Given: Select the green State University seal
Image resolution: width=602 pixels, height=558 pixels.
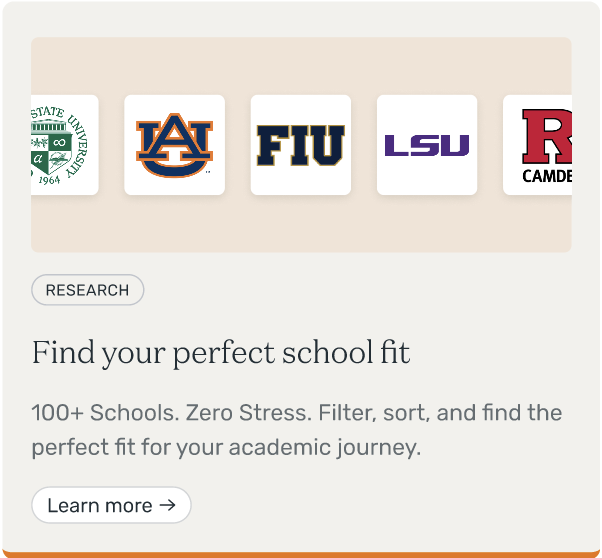Looking at the screenshot, I should tap(62, 145).
